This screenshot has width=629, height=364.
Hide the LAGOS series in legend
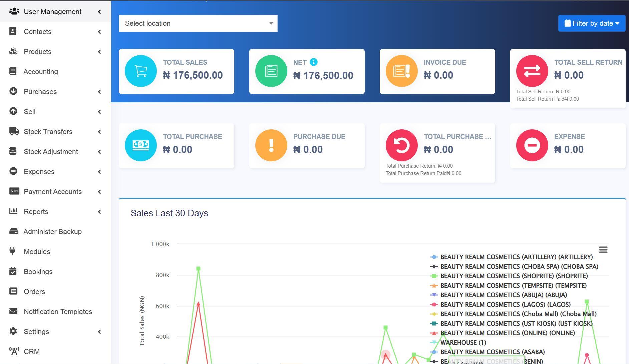(x=500, y=305)
